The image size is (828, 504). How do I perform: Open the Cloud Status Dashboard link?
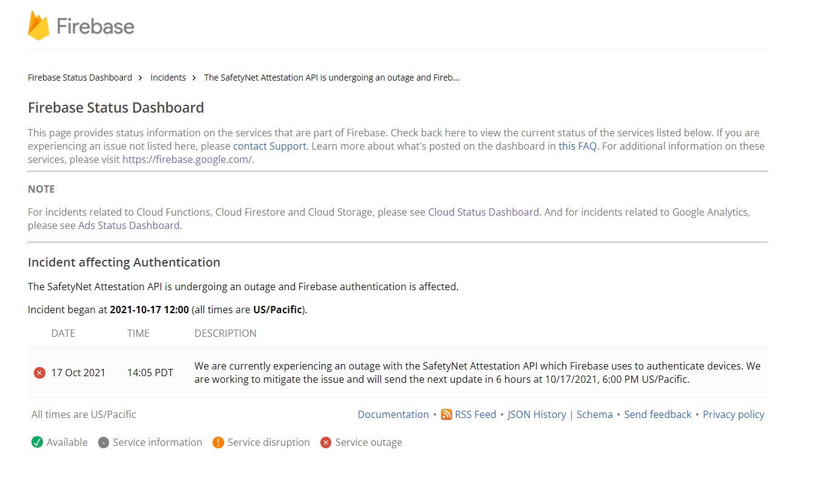483,212
